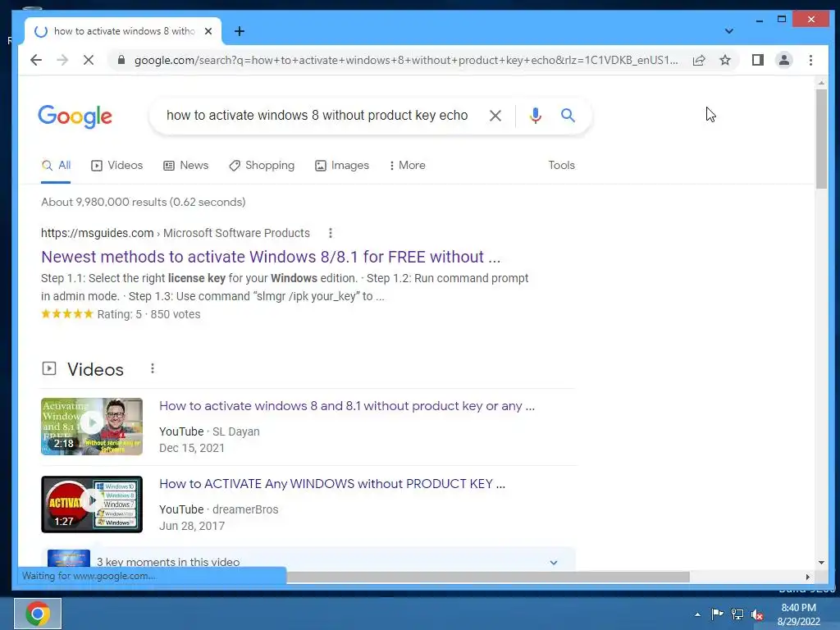Open the taskbar clock showing 8:40 PM

[x=798, y=614]
